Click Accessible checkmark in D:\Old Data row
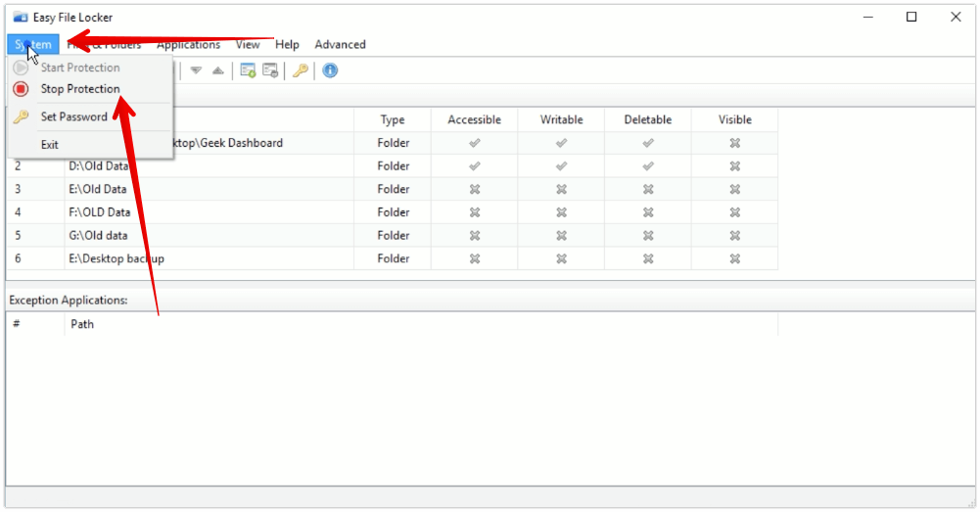The width and height of the screenshot is (980, 512). point(475,166)
